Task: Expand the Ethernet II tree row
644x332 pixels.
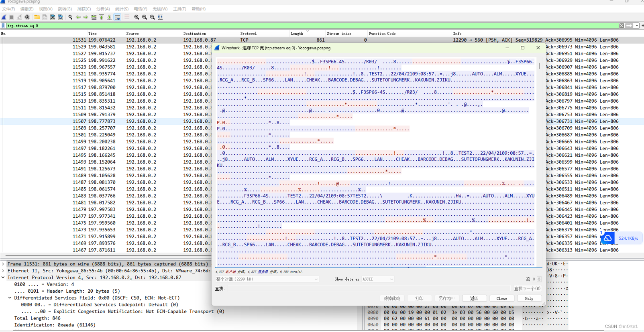Action: pyautogui.click(x=3, y=271)
